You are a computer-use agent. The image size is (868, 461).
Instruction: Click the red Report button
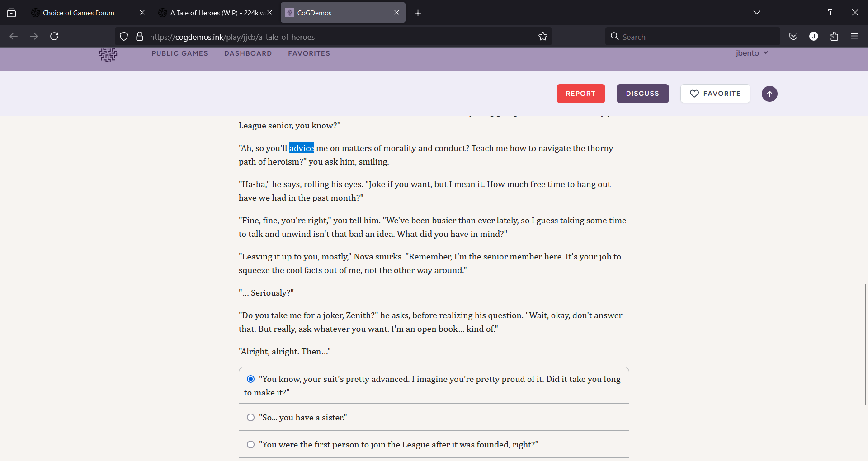(x=580, y=94)
